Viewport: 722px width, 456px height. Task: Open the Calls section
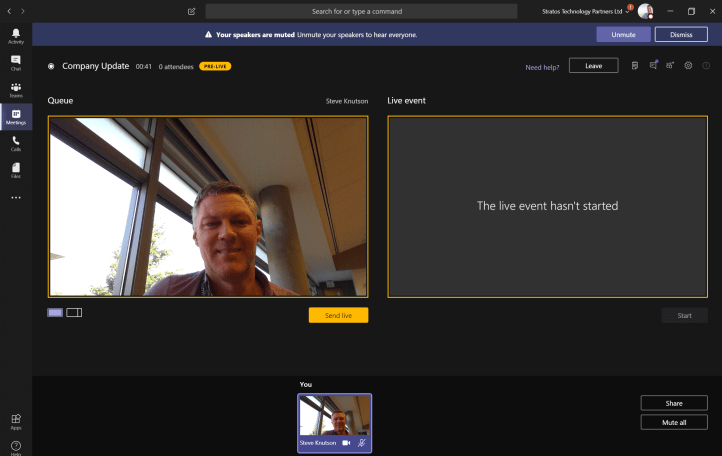pyautogui.click(x=16, y=144)
